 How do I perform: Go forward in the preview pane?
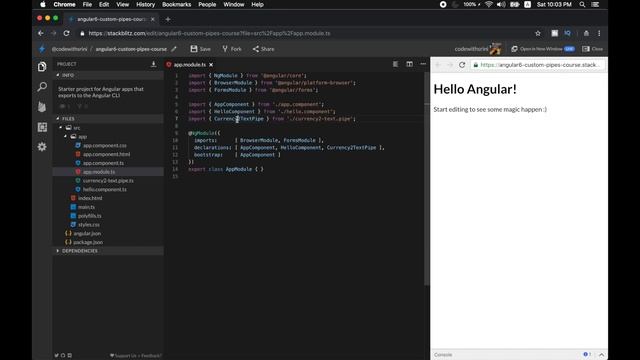tap(450, 65)
